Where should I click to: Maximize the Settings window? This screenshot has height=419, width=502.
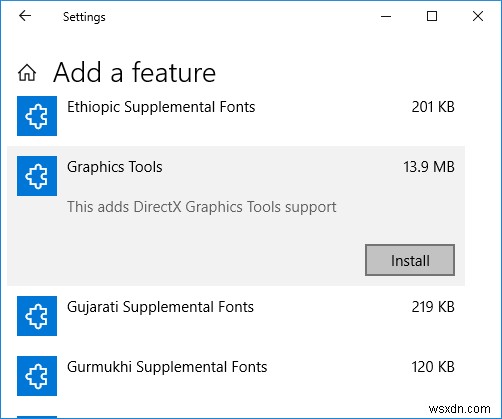click(432, 16)
